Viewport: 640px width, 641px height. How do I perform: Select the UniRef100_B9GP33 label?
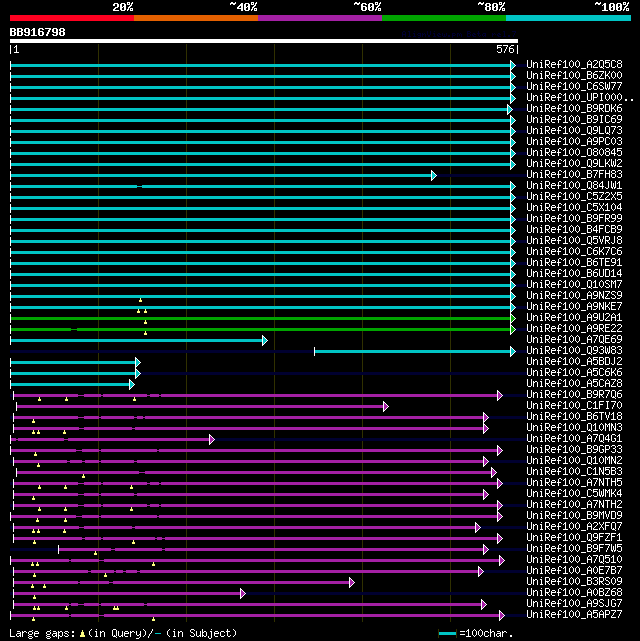(x=574, y=450)
